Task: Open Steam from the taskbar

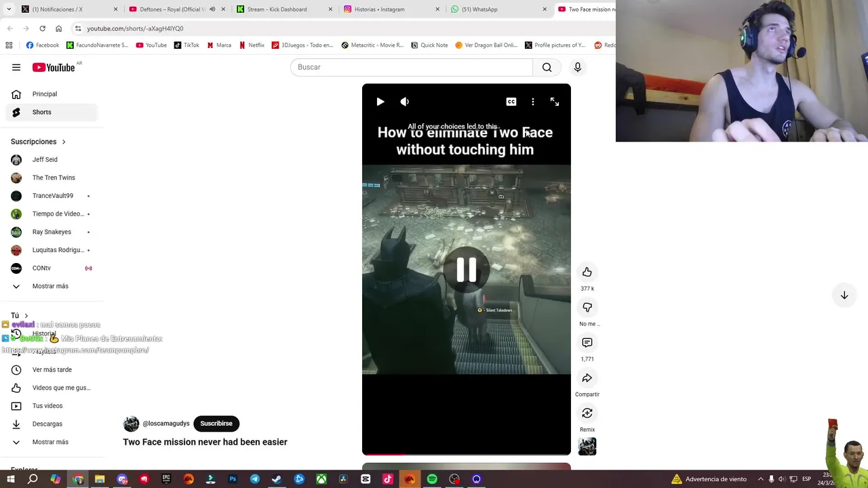Action: 277,479
